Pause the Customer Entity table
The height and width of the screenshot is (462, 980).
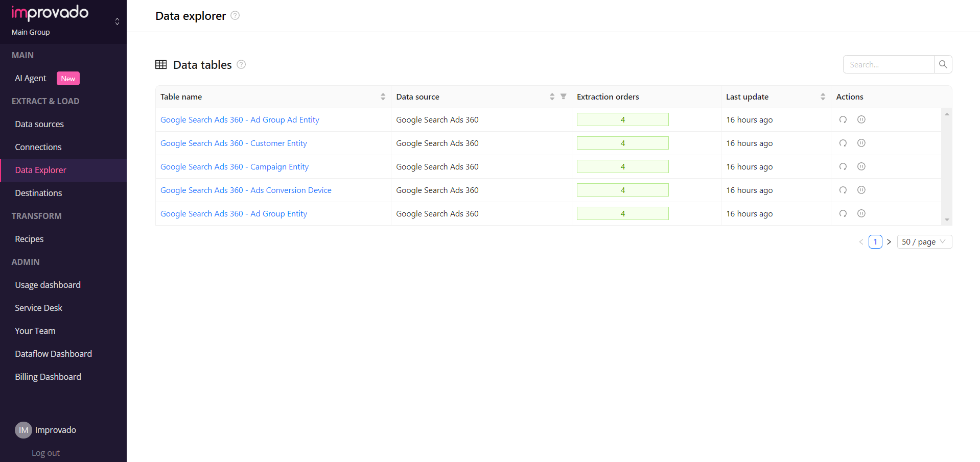(x=861, y=143)
